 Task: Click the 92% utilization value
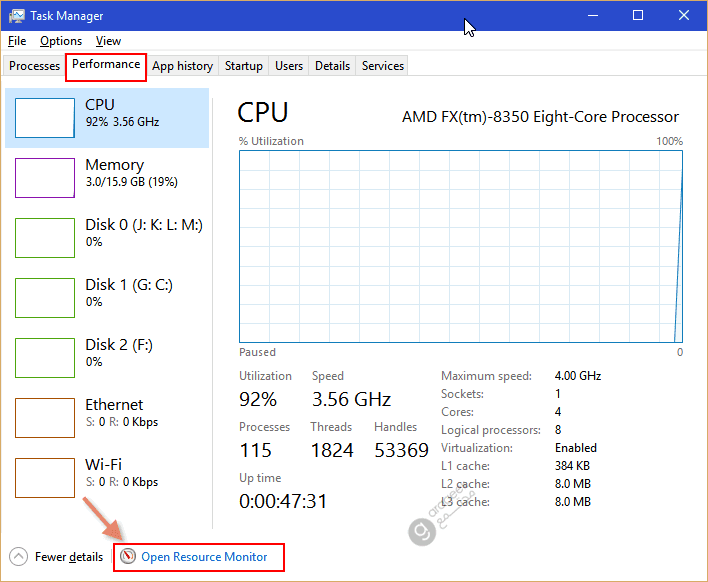tap(258, 399)
